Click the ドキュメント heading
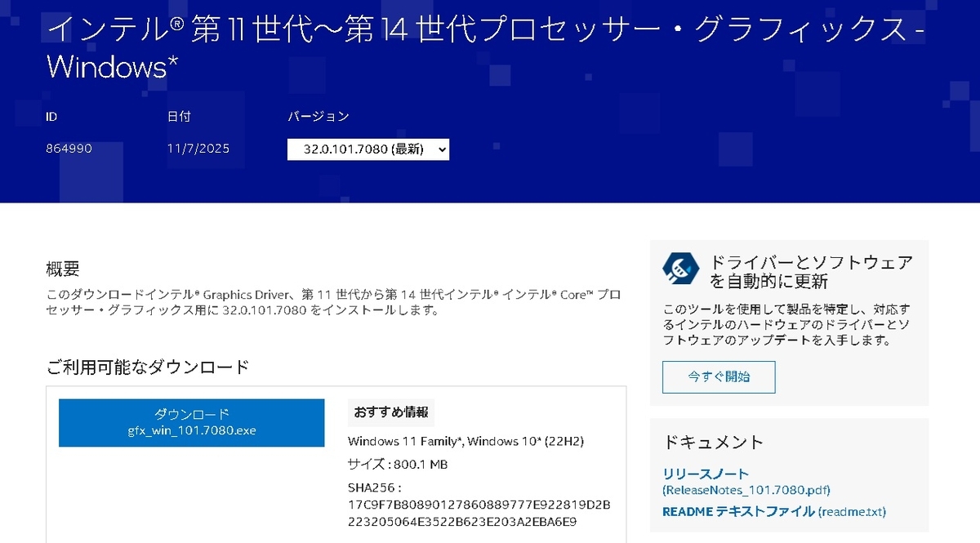Screen dimensions: 980x543 (714, 442)
